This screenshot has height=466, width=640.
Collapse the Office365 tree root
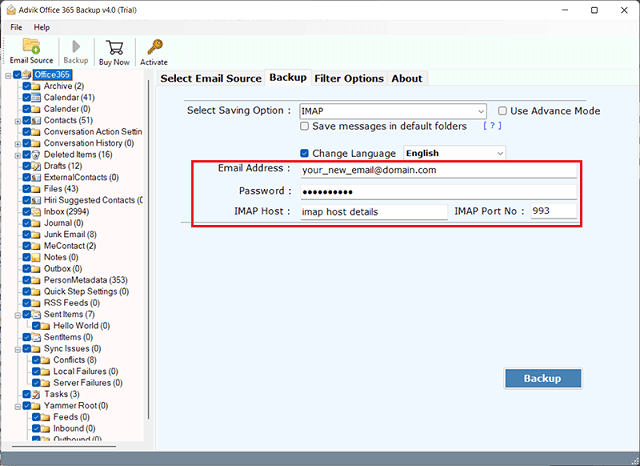click(x=8, y=75)
